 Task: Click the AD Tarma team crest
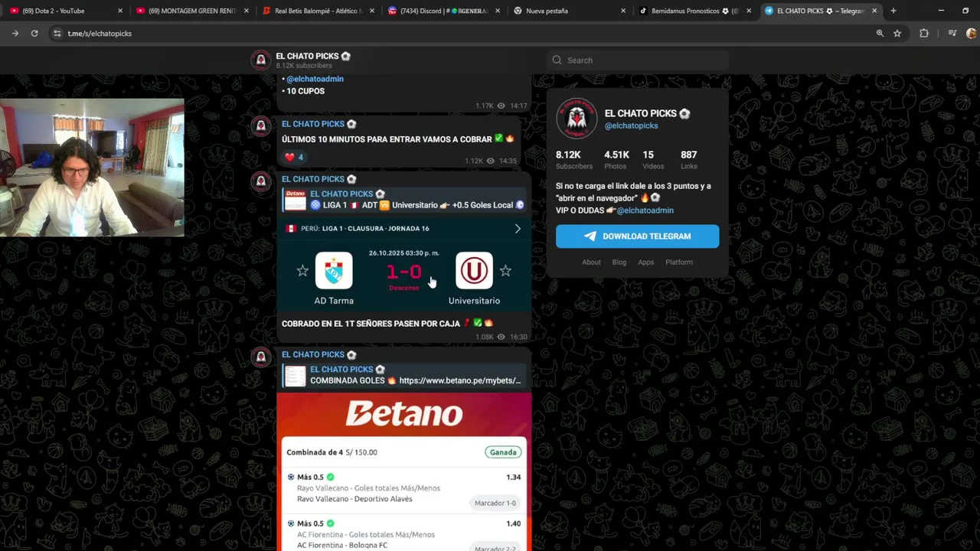click(334, 271)
